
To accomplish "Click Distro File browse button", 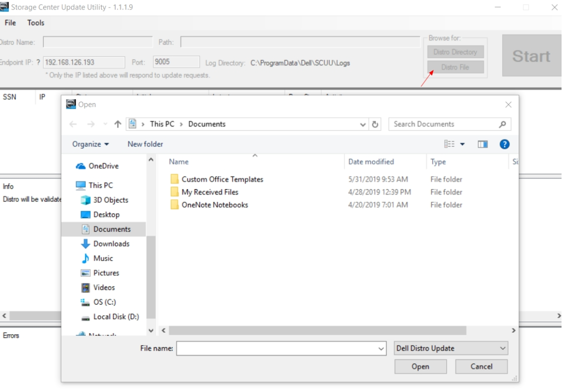I will coord(455,67).
